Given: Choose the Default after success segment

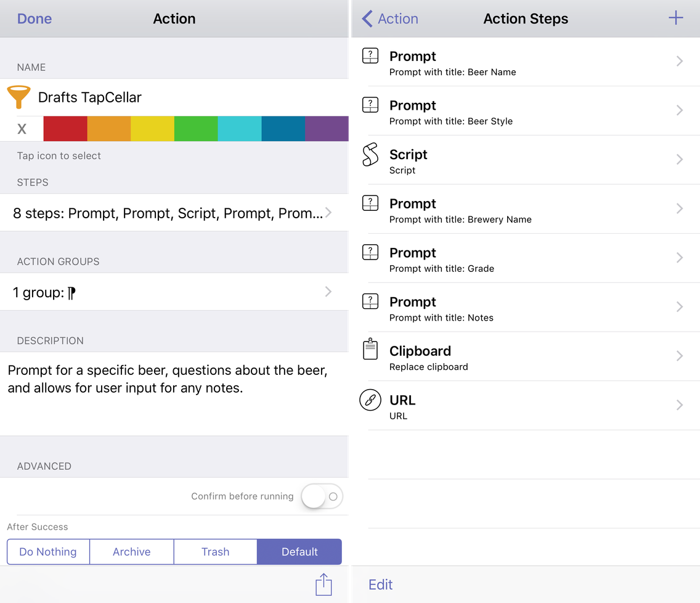Looking at the screenshot, I should tap(299, 552).
